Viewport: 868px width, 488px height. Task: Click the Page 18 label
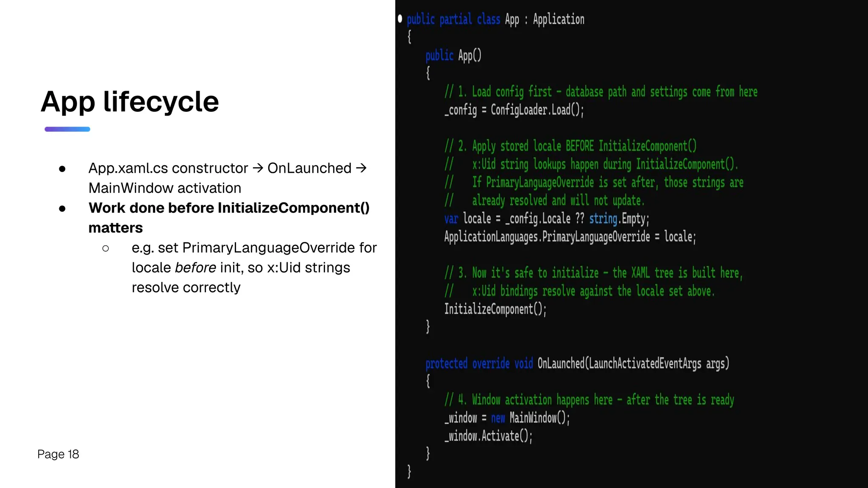(x=58, y=454)
